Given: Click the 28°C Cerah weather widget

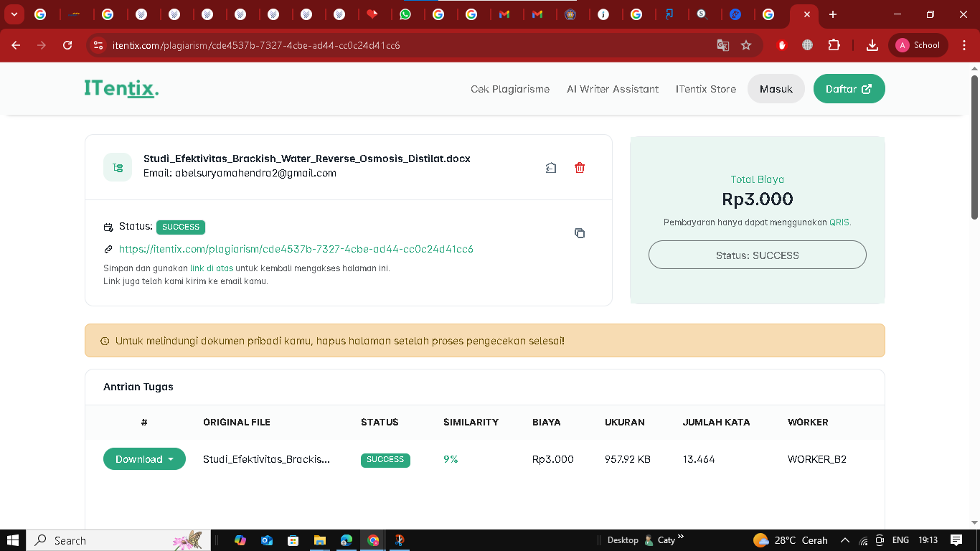Looking at the screenshot, I should (x=791, y=540).
